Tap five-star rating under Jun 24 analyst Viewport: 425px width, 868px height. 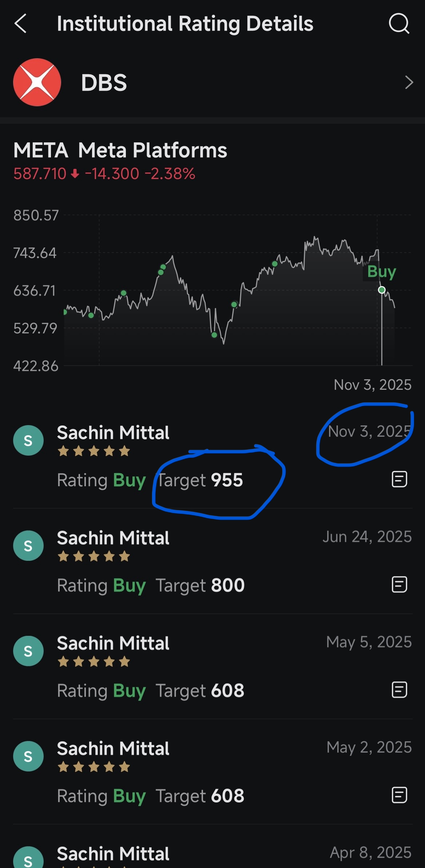coord(94,556)
